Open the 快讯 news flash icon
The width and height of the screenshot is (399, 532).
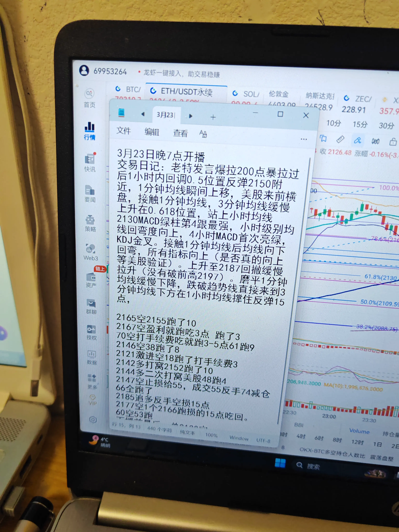click(x=90, y=159)
